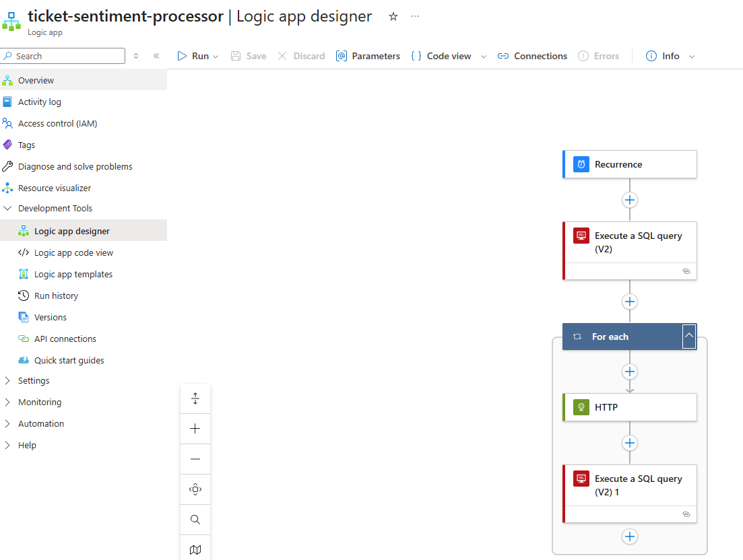Open the Recurrence trigger card

629,164
